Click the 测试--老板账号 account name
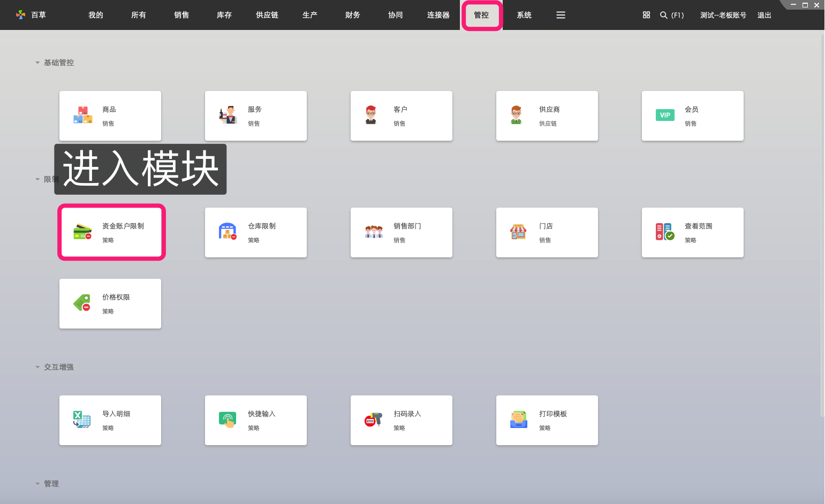The image size is (825, 504). (723, 15)
